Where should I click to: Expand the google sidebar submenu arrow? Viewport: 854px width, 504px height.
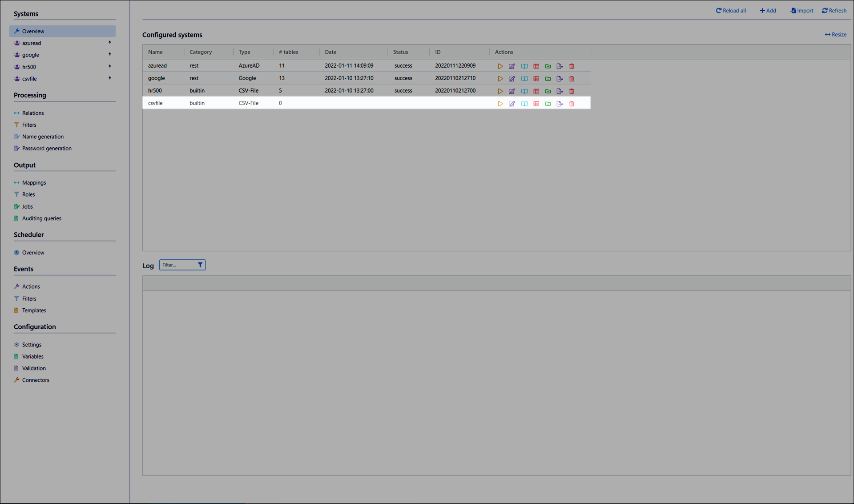[110, 54]
